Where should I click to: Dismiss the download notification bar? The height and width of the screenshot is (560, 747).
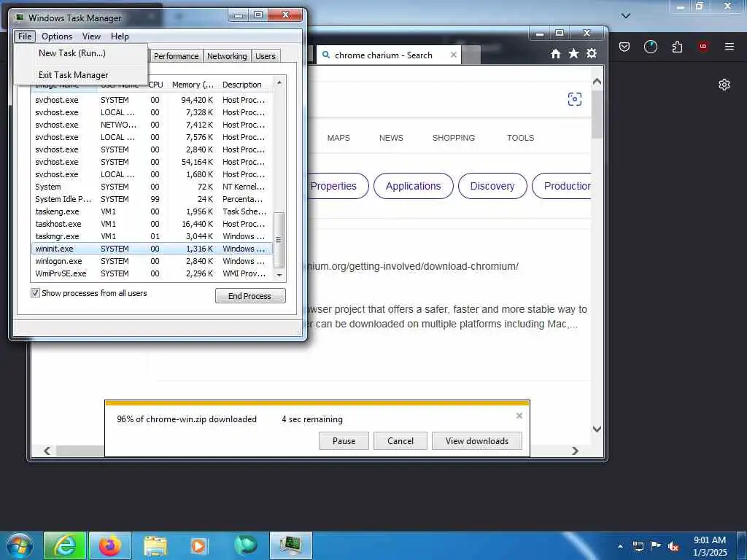pos(519,416)
